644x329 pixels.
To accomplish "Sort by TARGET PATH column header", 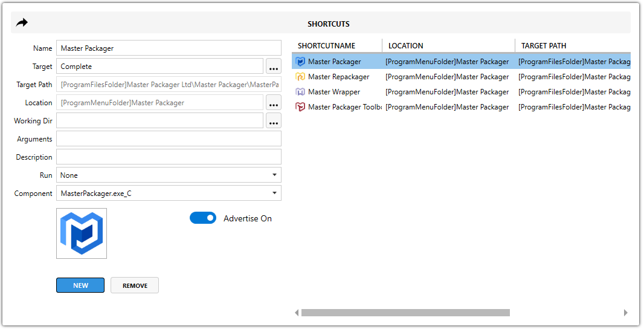I will (x=573, y=45).
